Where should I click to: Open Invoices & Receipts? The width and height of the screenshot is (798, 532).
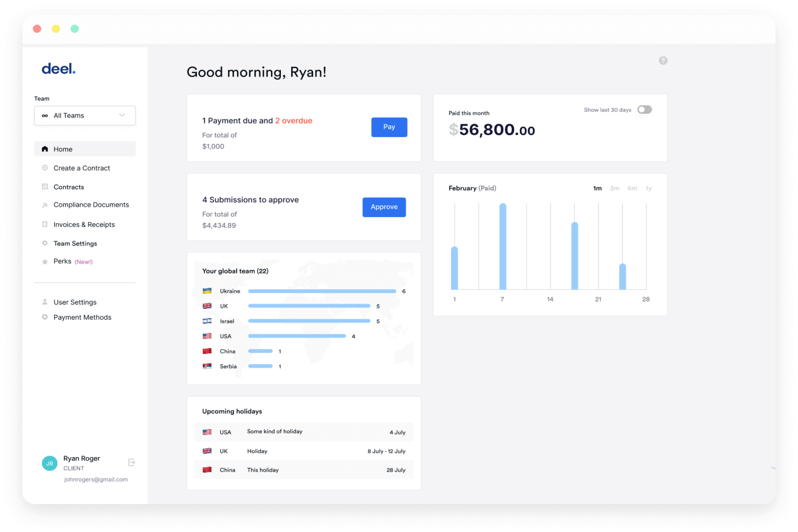coord(84,224)
